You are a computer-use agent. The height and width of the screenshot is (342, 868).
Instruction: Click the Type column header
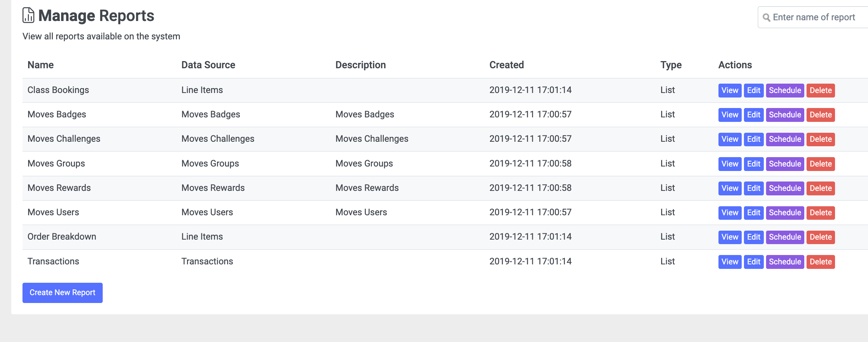[670, 65]
